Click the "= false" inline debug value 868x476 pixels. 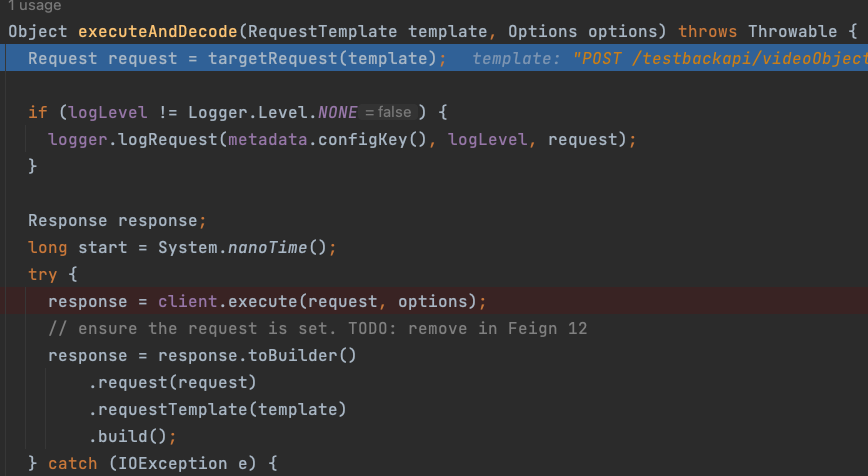point(388,112)
